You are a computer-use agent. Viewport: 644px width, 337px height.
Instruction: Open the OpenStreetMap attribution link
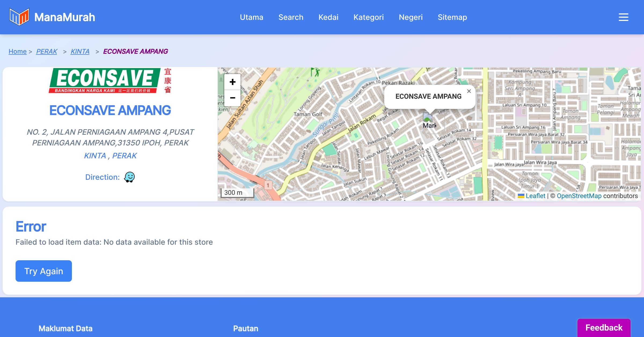pyautogui.click(x=579, y=196)
